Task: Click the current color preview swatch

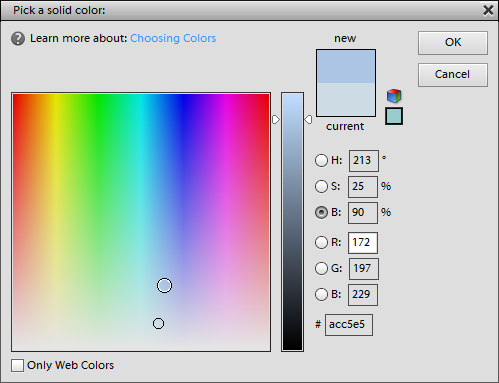Action: [346, 99]
